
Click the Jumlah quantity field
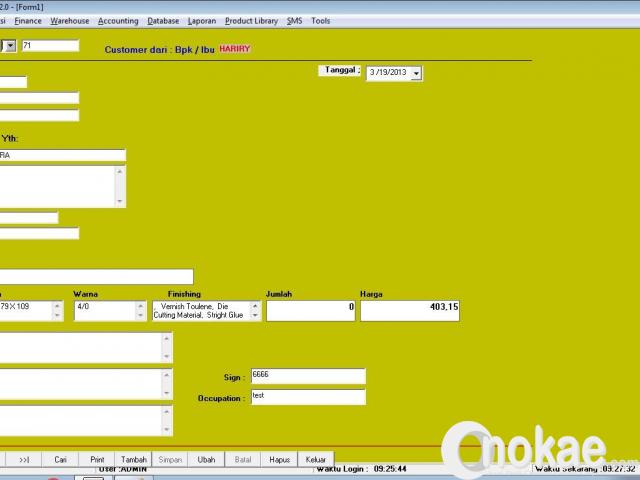point(311,311)
